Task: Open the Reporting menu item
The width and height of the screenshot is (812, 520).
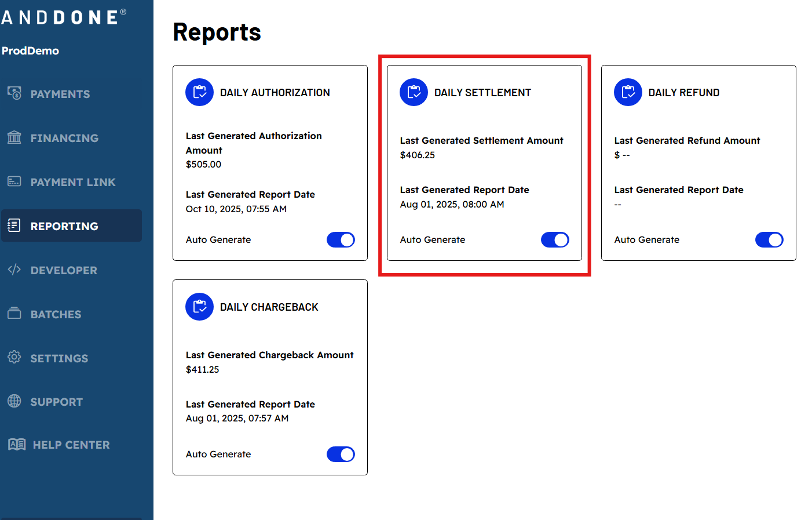Action: click(x=64, y=226)
